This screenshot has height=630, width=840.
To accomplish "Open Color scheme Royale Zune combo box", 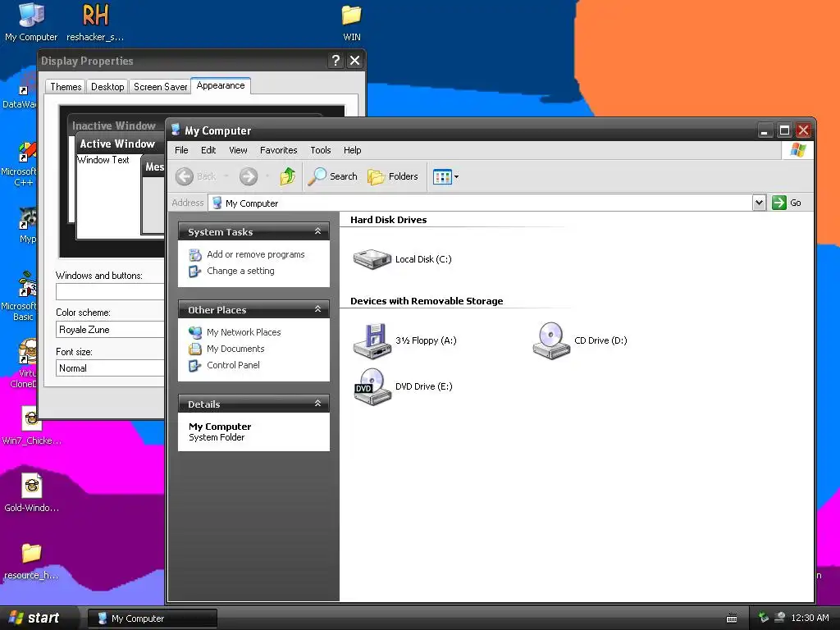I will 110,330.
